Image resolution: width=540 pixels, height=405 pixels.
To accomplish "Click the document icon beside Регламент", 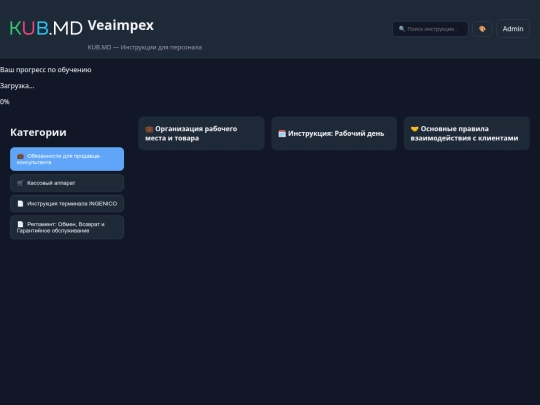I will [20, 224].
